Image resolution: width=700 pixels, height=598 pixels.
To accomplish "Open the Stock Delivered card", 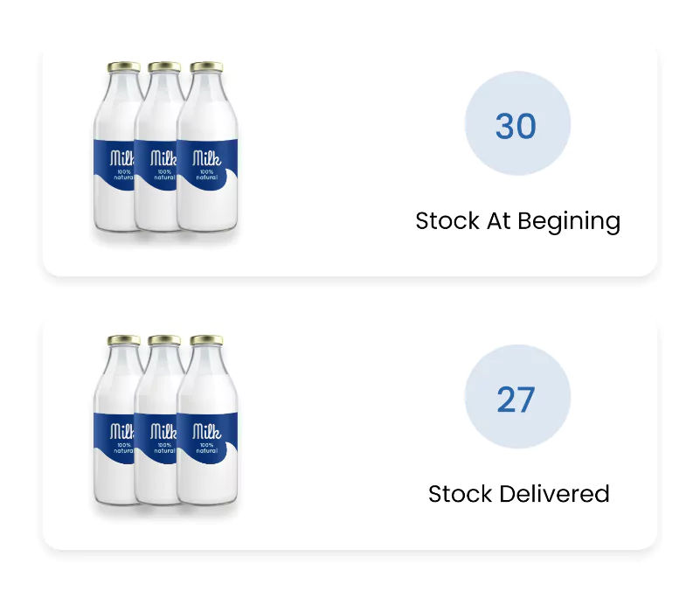I will coord(350,432).
